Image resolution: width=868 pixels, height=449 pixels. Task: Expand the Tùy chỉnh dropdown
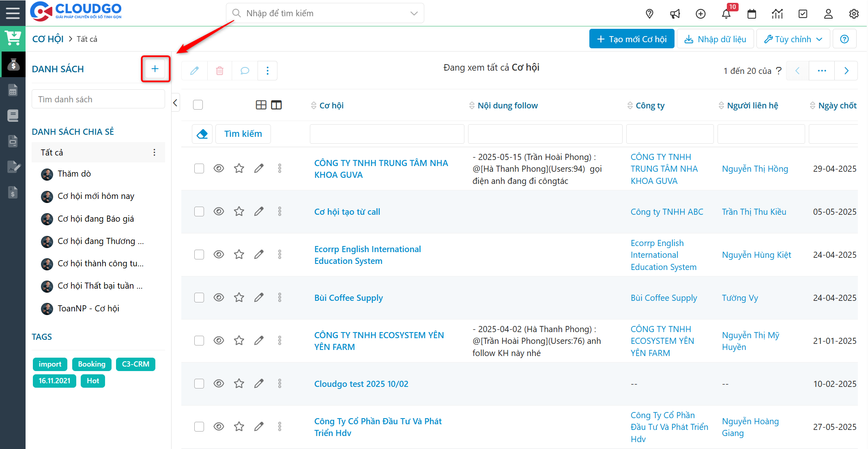click(793, 39)
